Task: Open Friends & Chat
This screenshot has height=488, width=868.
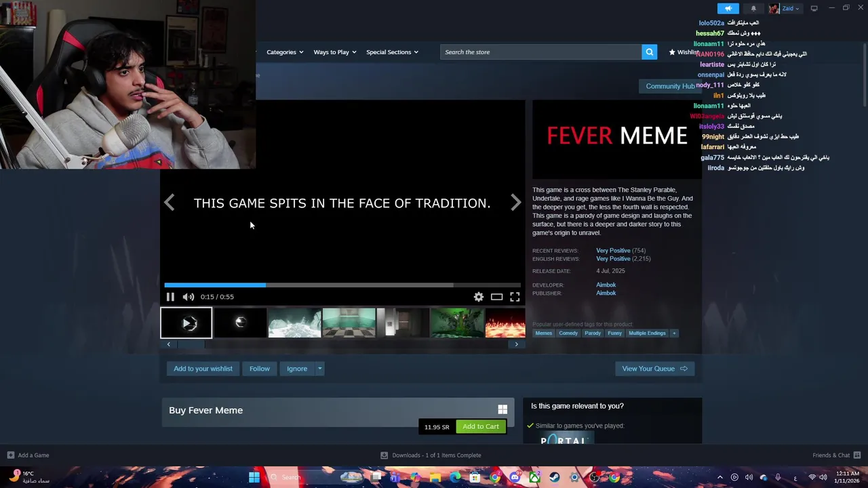Action: [x=836, y=455]
